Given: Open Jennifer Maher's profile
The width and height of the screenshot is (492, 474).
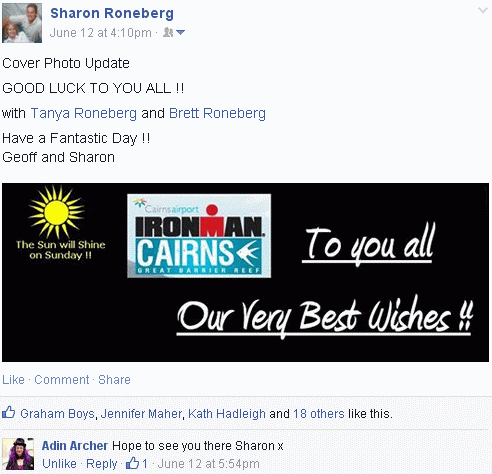Looking at the screenshot, I should [141, 414].
